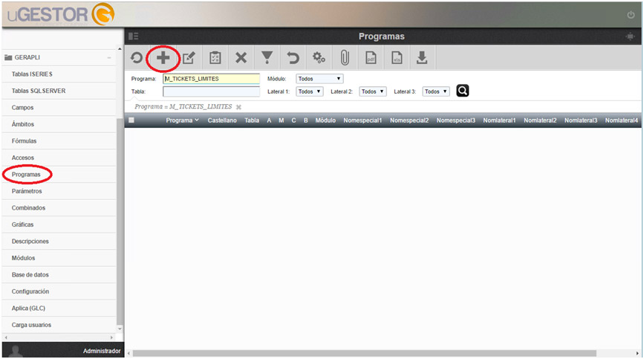
Task: Open the funnel filter icon
Action: (267, 57)
